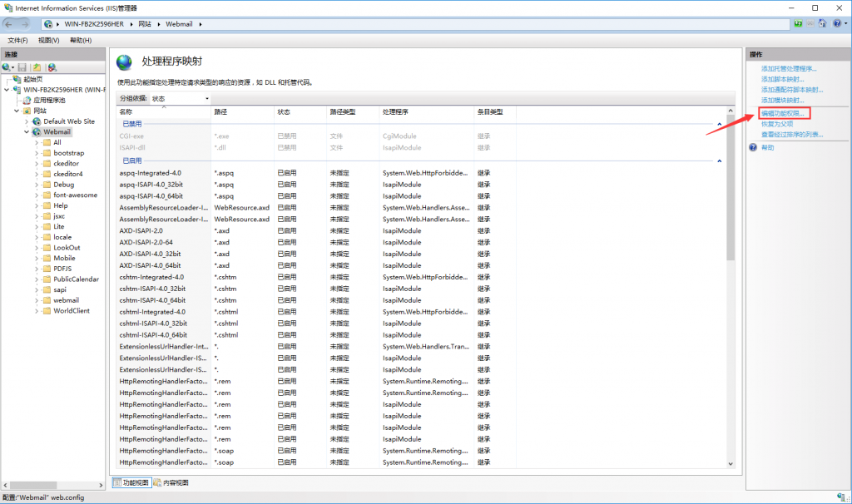Screen dimensions: 852x504
Task: Click the 添加托管处理程序... action link
Action: click(x=789, y=68)
